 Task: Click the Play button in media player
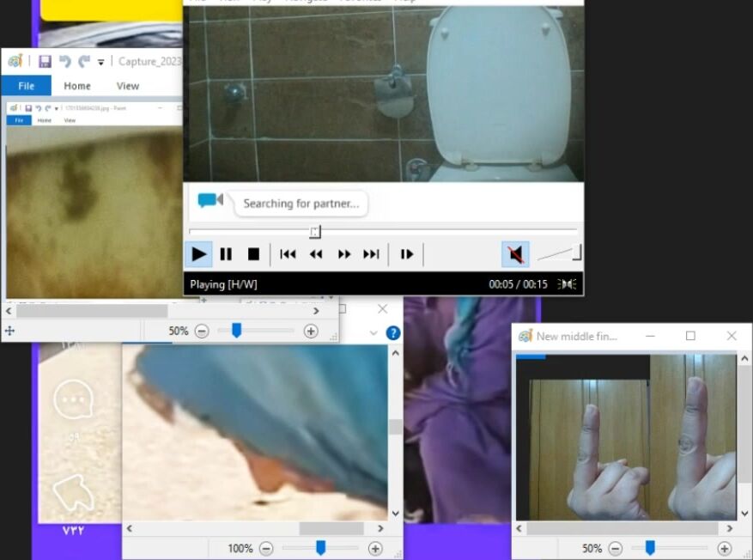tap(198, 254)
